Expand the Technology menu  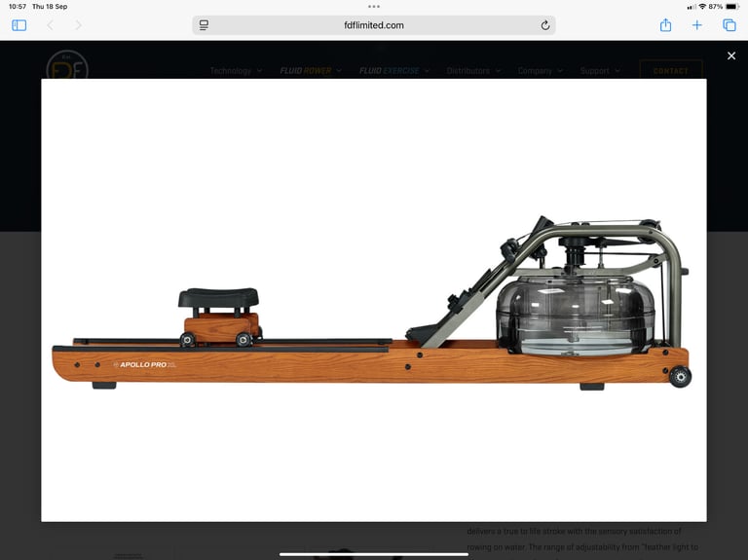tap(236, 70)
